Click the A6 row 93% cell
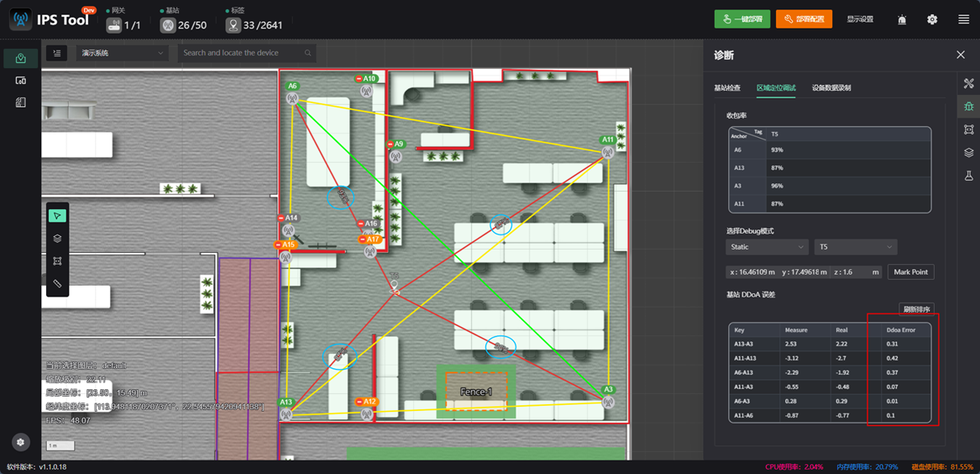 coord(848,150)
